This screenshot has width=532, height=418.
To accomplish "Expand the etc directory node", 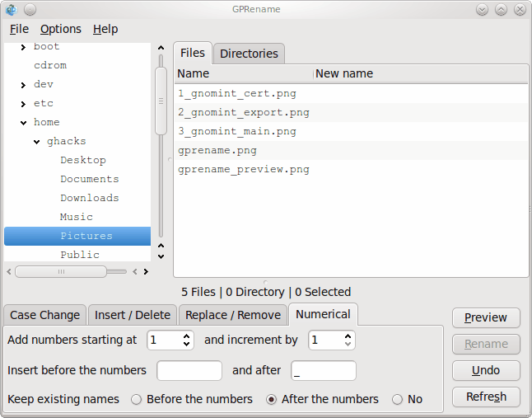I will tap(23, 104).
